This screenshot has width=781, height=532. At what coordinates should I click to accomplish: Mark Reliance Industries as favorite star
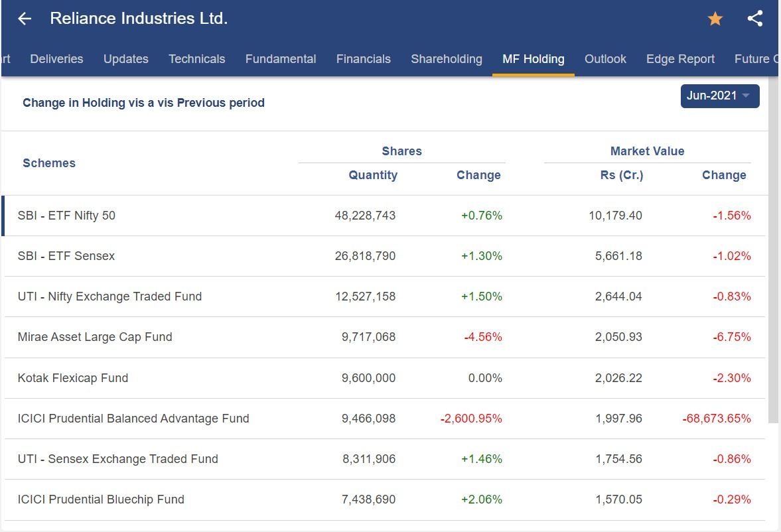tap(715, 19)
